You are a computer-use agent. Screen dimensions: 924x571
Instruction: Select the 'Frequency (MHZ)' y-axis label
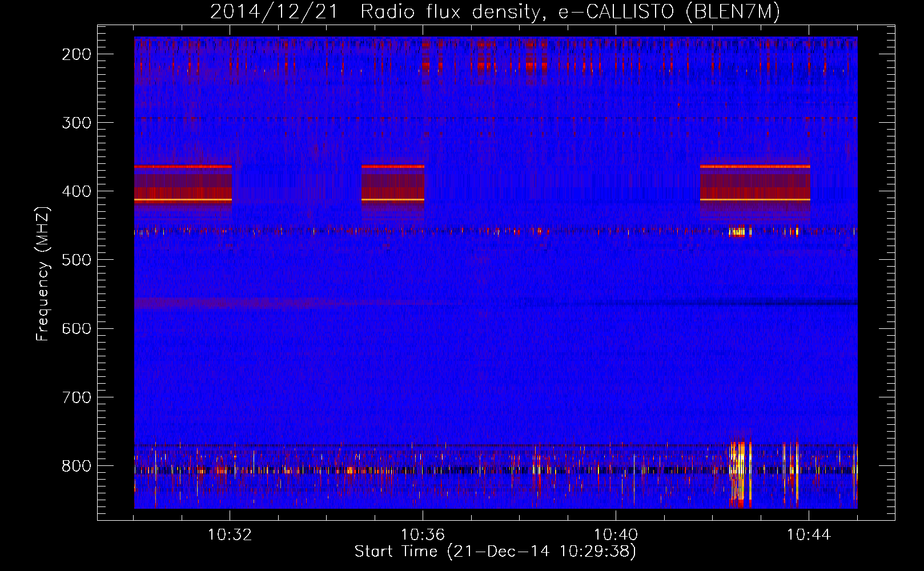tap(43, 275)
